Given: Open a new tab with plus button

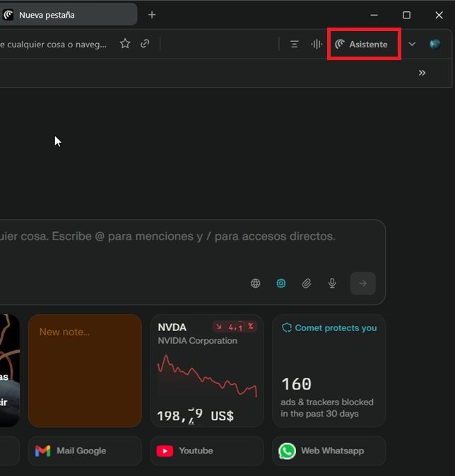Looking at the screenshot, I should [152, 15].
